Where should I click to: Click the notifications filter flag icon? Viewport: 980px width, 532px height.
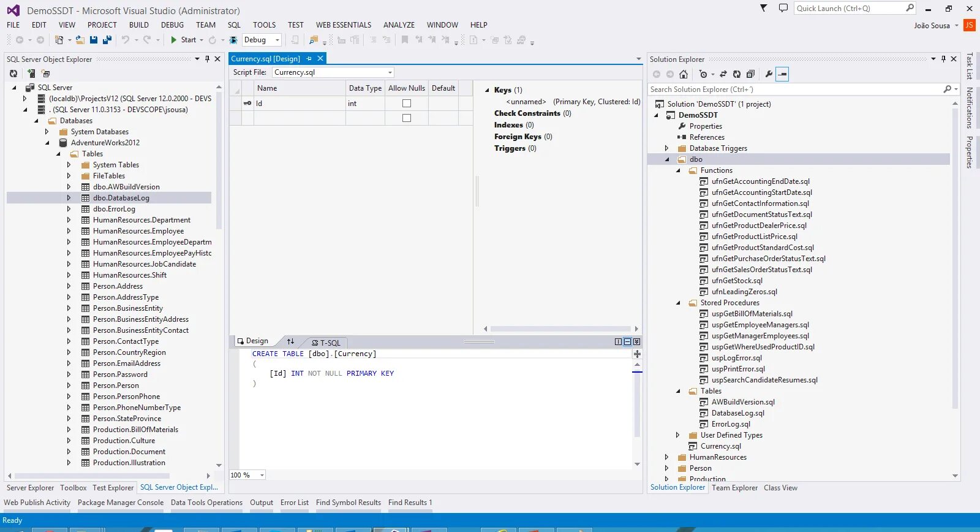763,8
